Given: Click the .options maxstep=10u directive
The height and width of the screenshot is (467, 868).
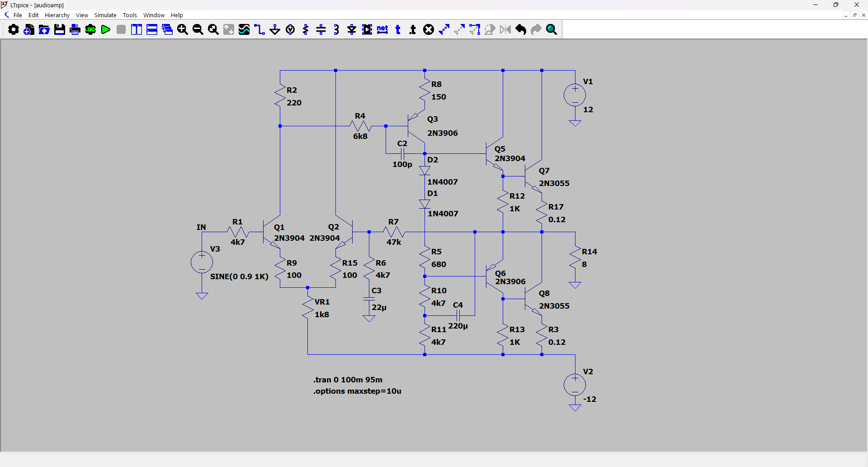Looking at the screenshot, I should [x=357, y=391].
